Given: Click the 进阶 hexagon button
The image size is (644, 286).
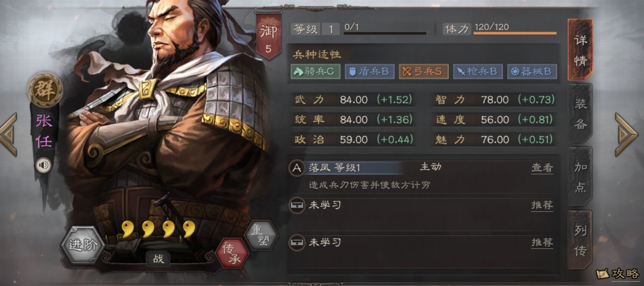Looking at the screenshot, I should click(x=82, y=246).
